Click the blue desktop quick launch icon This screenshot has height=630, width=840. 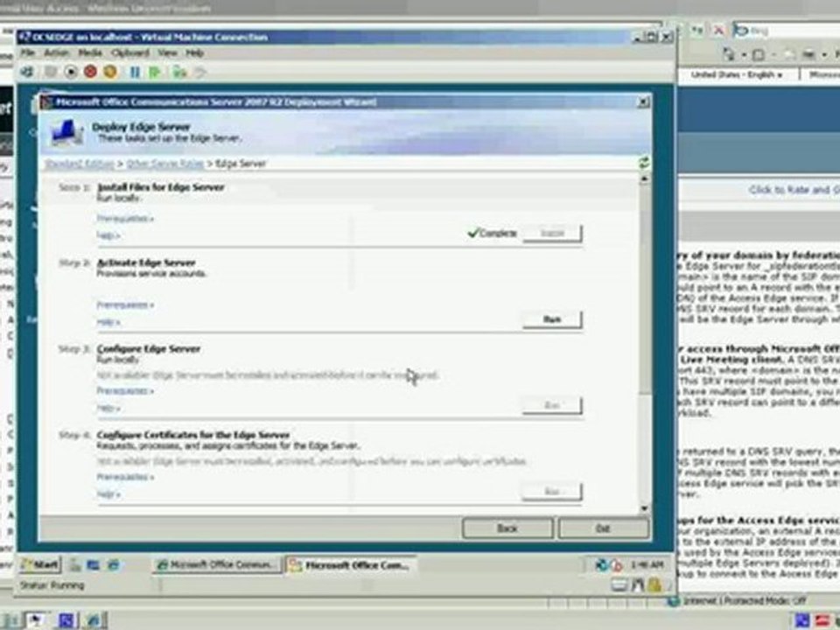[x=94, y=564]
